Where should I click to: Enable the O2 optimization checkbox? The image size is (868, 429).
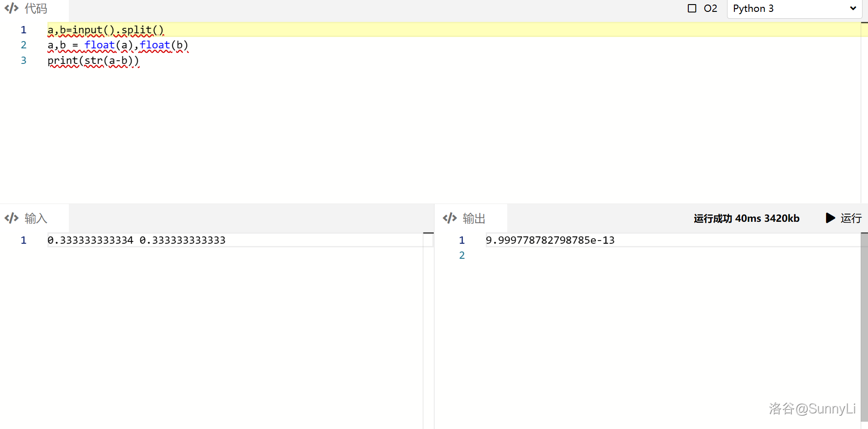coord(692,8)
